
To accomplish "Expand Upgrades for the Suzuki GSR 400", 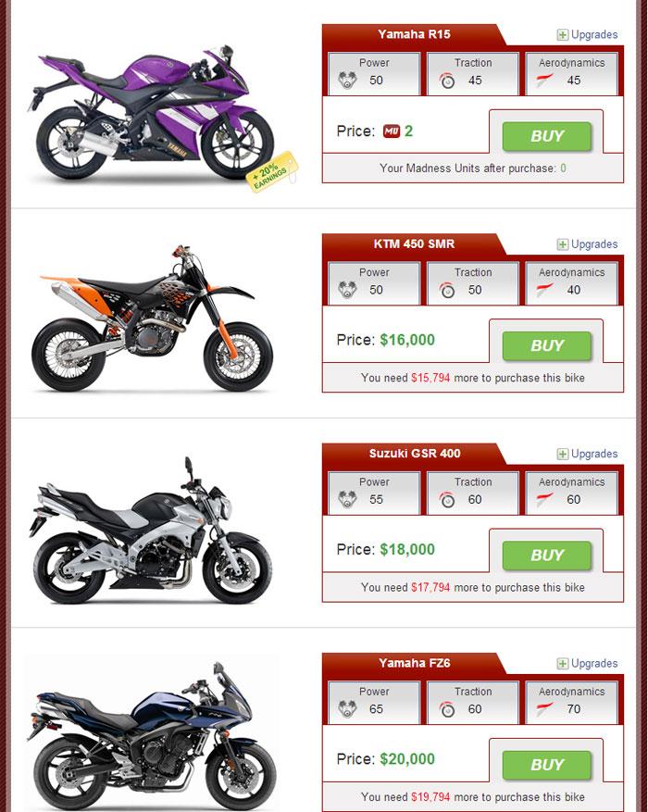I will point(588,454).
